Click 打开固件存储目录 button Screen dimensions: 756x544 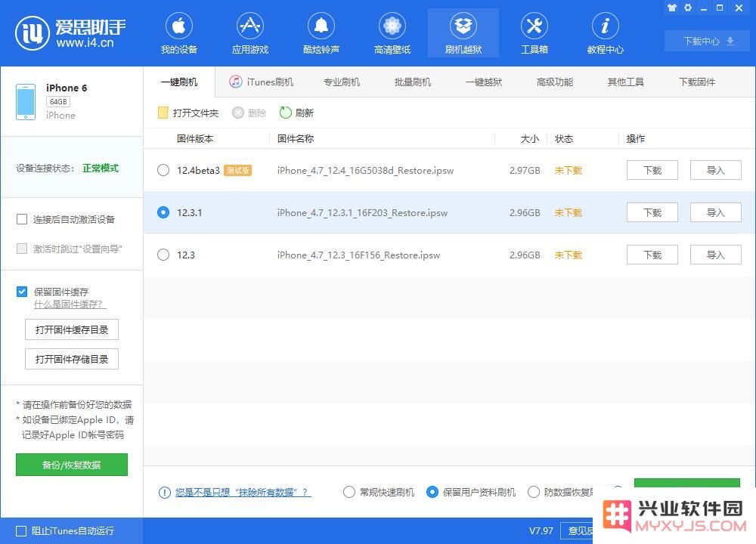coord(72,359)
